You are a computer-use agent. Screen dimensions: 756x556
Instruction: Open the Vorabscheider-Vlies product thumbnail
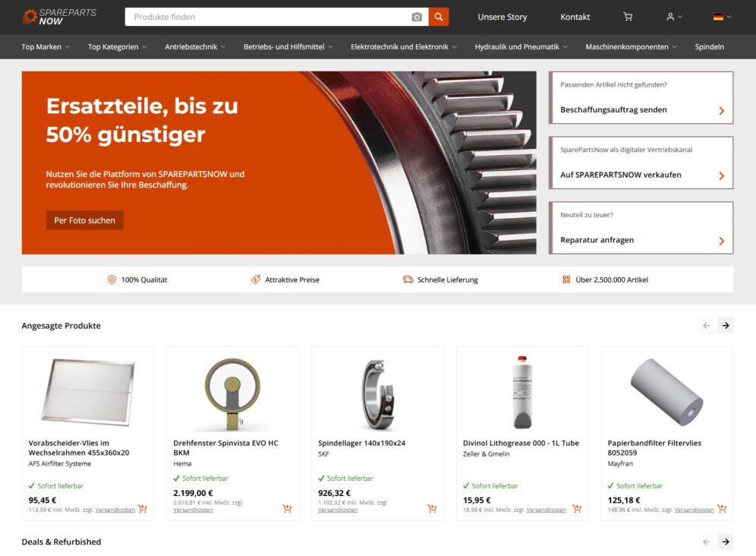point(88,392)
